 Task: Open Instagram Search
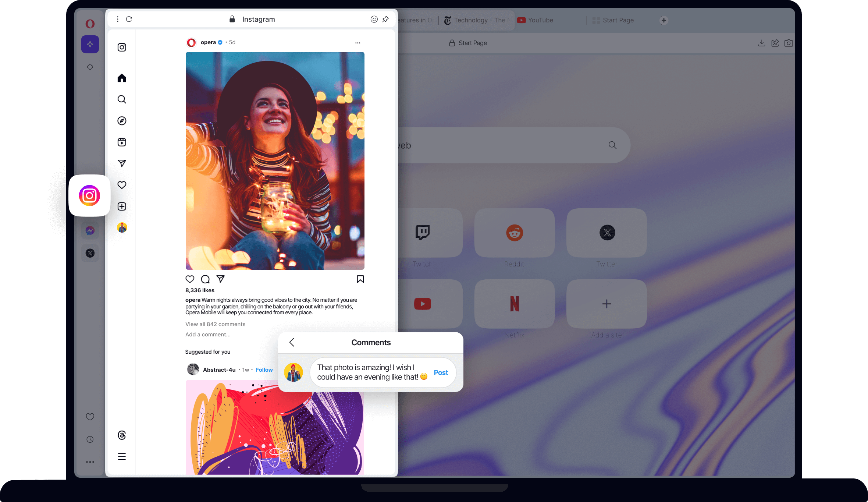[x=121, y=99]
